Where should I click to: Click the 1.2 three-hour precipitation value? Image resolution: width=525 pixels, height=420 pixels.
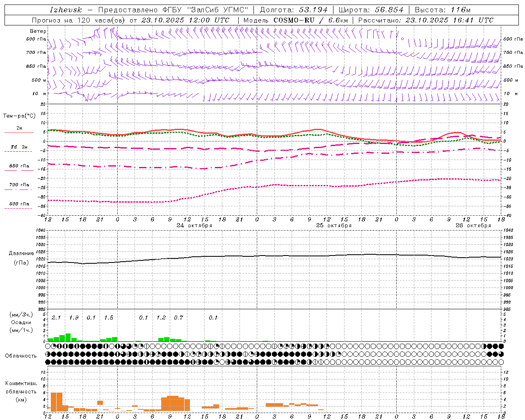click(x=161, y=317)
